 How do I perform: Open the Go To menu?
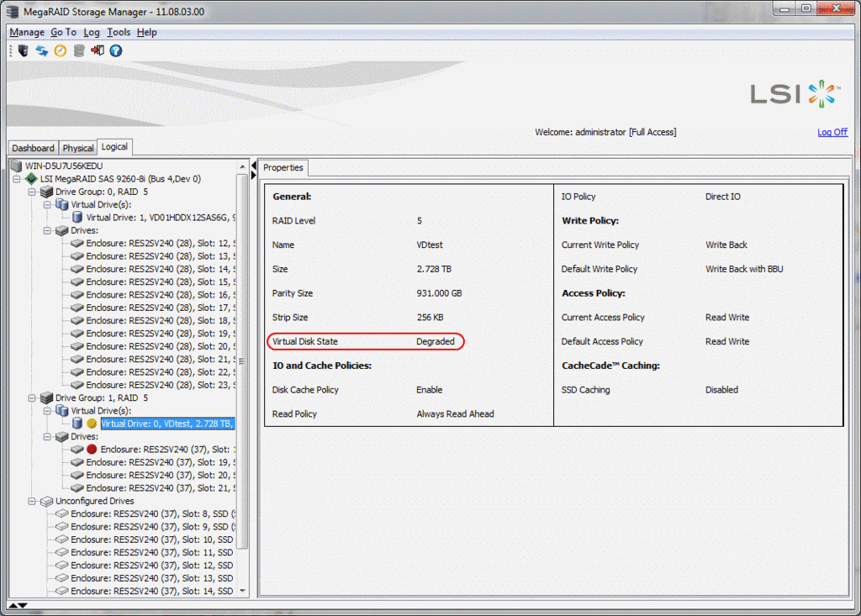coord(63,33)
